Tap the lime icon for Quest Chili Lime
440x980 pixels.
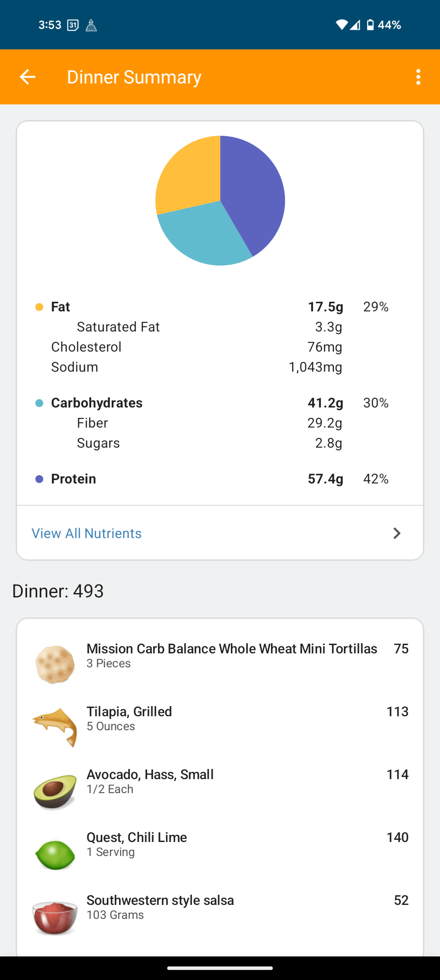[x=55, y=854]
